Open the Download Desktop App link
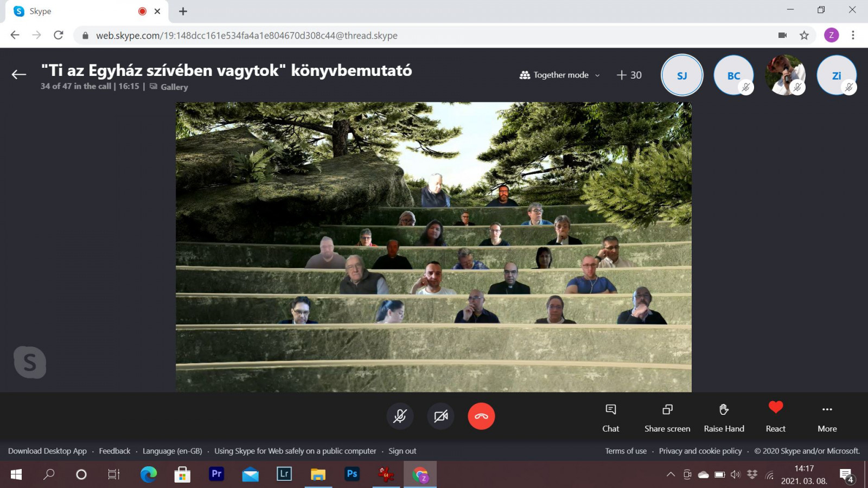The width and height of the screenshot is (868, 488). coord(47,451)
